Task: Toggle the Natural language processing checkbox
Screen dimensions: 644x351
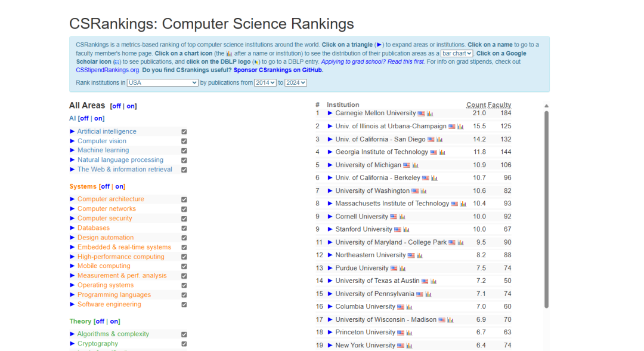Action: (x=184, y=161)
